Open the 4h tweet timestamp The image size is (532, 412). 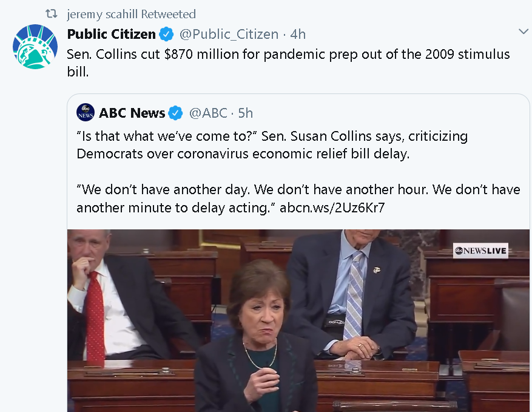click(298, 34)
